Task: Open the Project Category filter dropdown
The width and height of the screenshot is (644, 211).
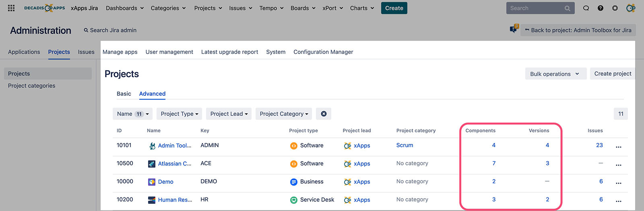Action: tap(284, 114)
